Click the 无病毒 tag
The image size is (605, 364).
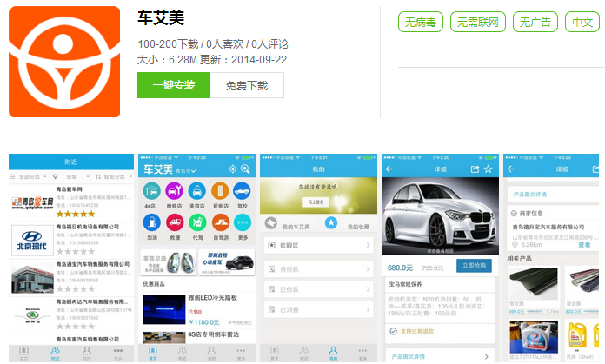pyautogui.click(x=421, y=22)
